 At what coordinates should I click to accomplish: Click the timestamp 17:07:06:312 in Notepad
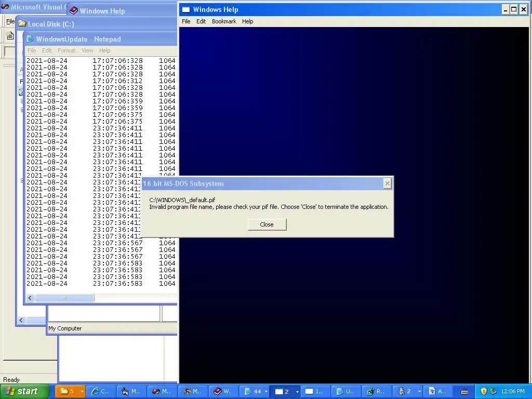tap(117, 81)
